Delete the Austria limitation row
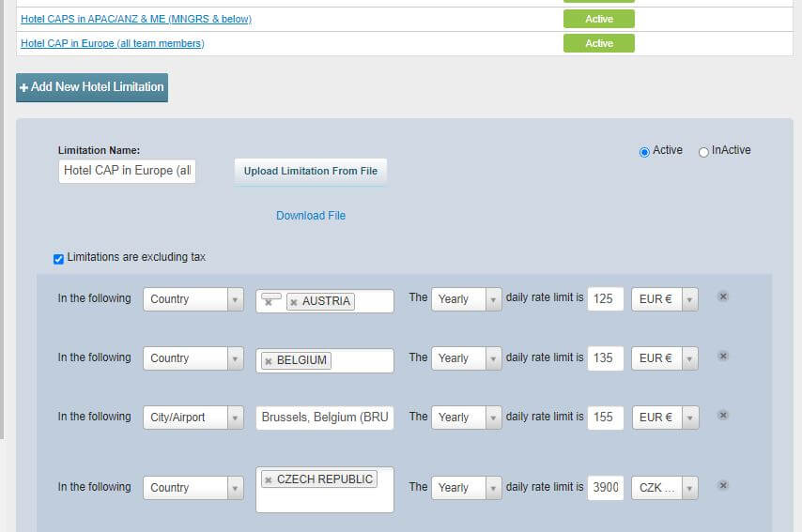The width and height of the screenshot is (802, 532). pyautogui.click(x=723, y=297)
